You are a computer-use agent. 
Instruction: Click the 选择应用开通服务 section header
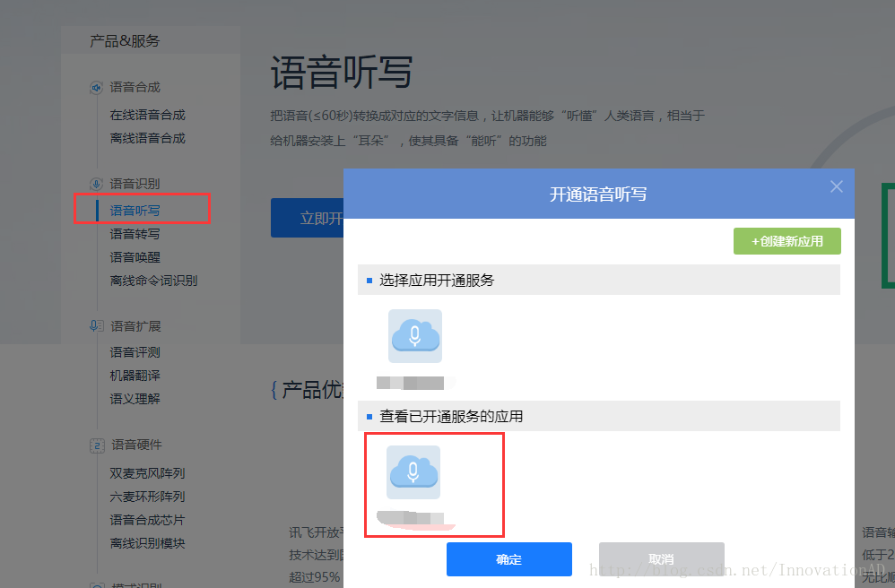(599, 280)
